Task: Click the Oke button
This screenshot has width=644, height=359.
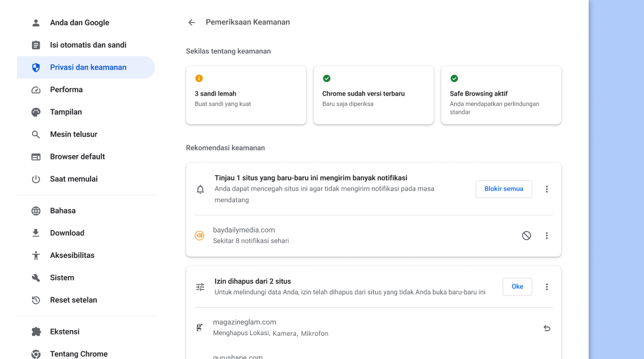Action: point(517,287)
